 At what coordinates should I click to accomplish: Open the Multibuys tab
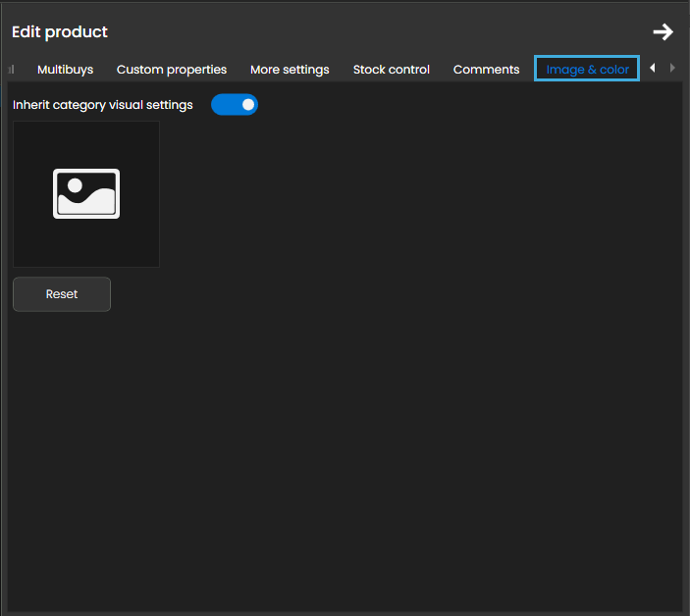click(65, 70)
